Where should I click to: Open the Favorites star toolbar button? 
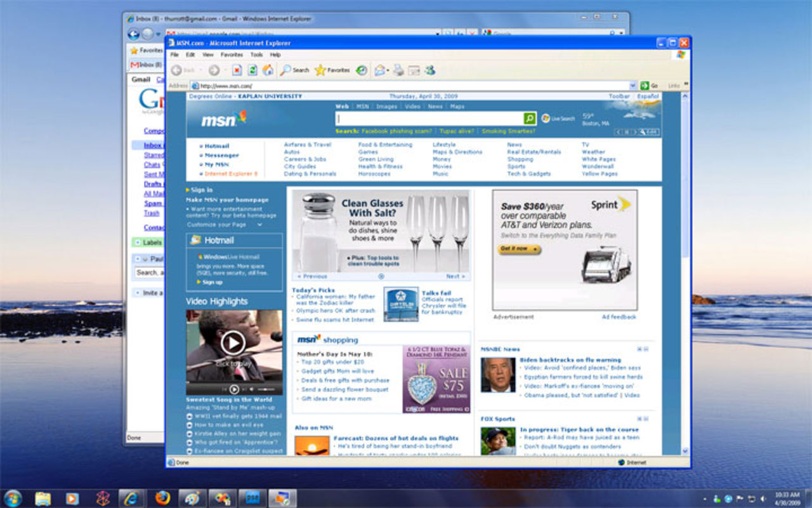click(332, 70)
